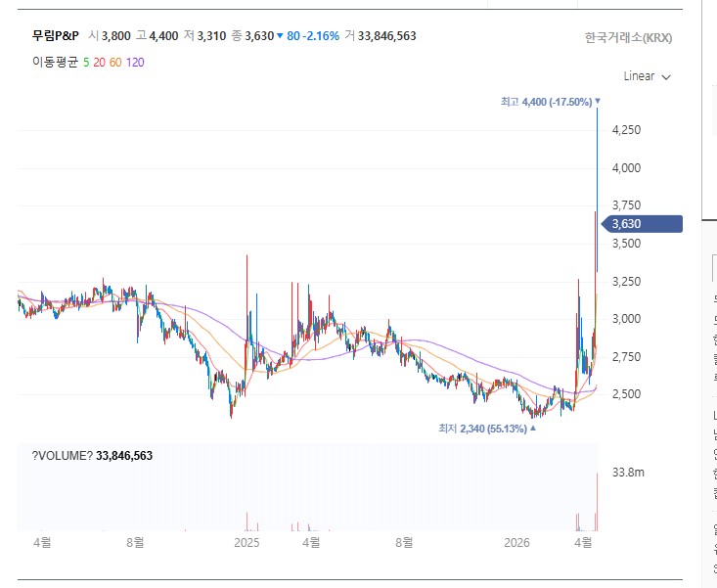Click the low price 저 3,310
This screenshot has width=717, height=588.
(x=204, y=35)
